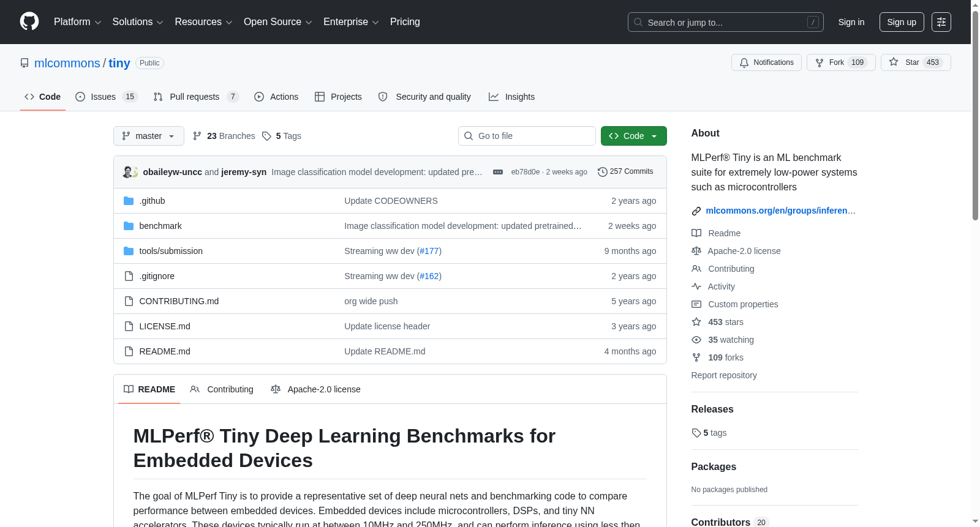The height and width of the screenshot is (527, 980).
Task: Click the Notifications button
Action: [766, 62]
